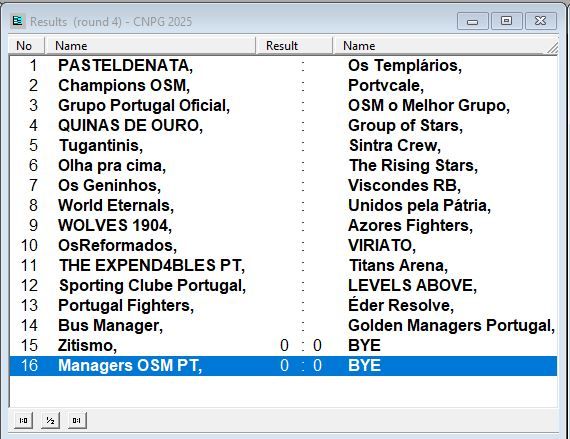Viewport: 570px width, 439px height.
Task: Click the right Name column header
Action: point(445,46)
